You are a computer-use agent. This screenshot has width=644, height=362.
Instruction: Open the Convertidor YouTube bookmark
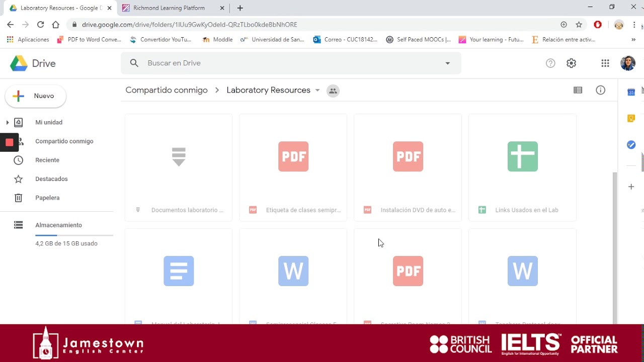[160, 40]
